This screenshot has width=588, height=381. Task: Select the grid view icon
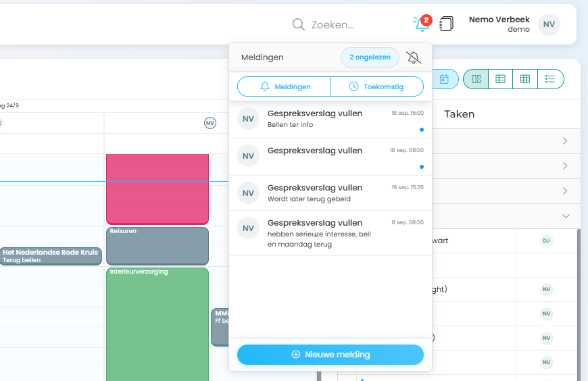[525, 79]
